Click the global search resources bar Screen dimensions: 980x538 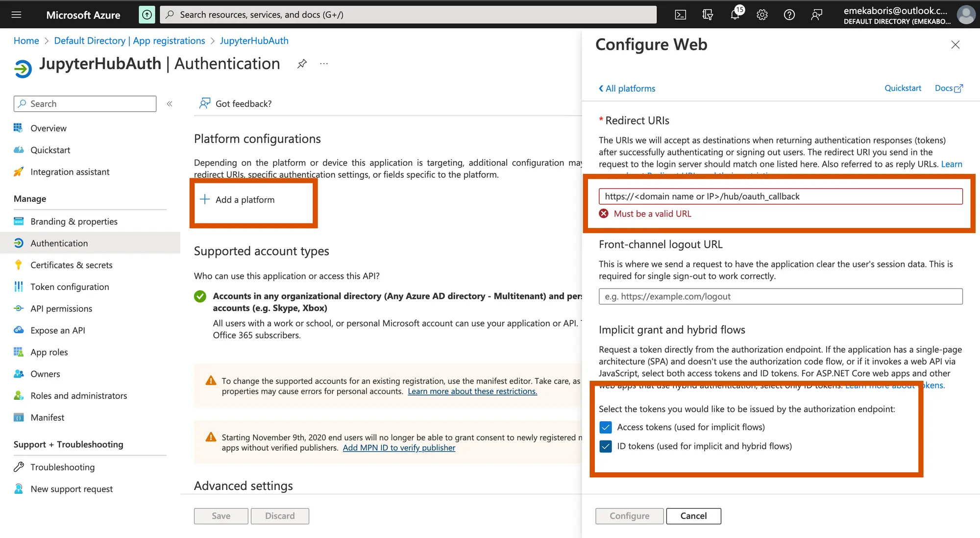tap(408, 15)
